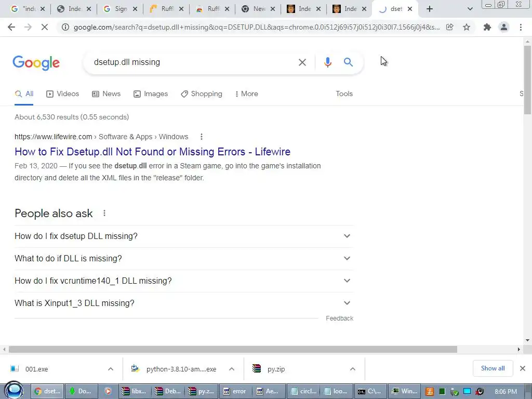Screen dimensions: 532x399
Task: Open the Windows Start orb
Action: pos(14,391)
